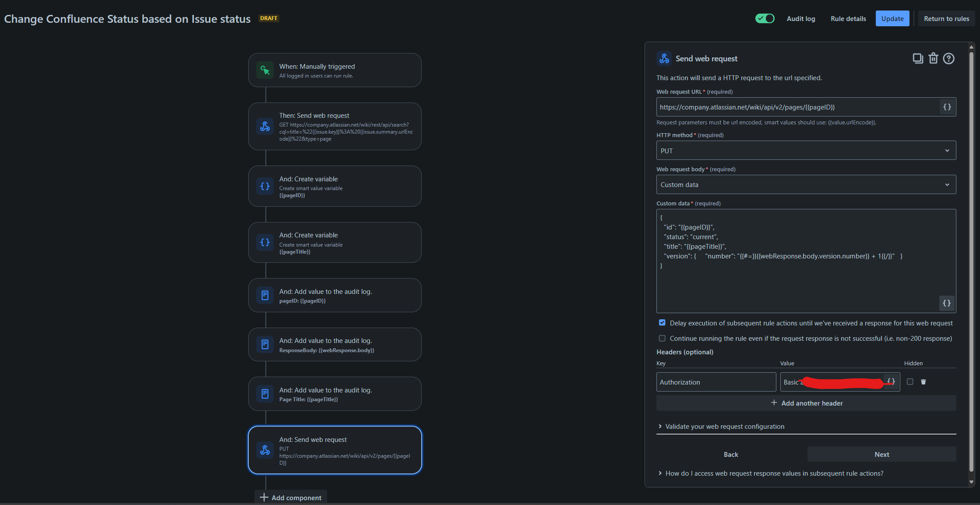
Task: Click Add component below the flow
Action: pyautogui.click(x=291, y=498)
